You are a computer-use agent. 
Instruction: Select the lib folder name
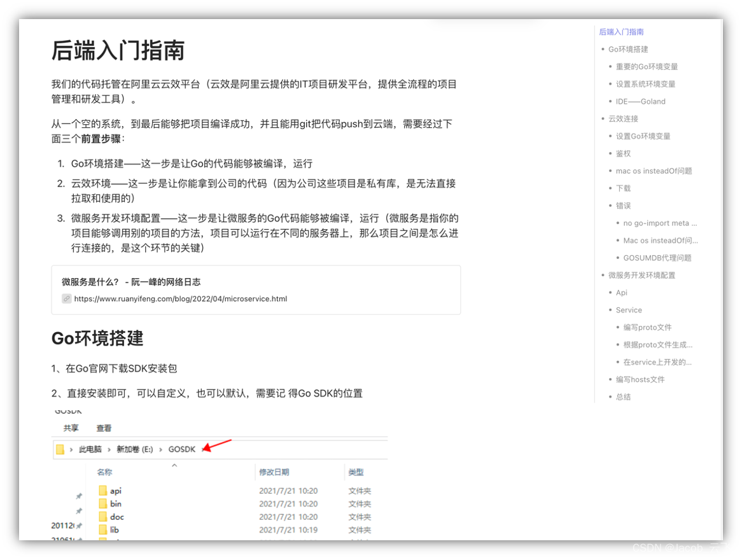coord(114,529)
